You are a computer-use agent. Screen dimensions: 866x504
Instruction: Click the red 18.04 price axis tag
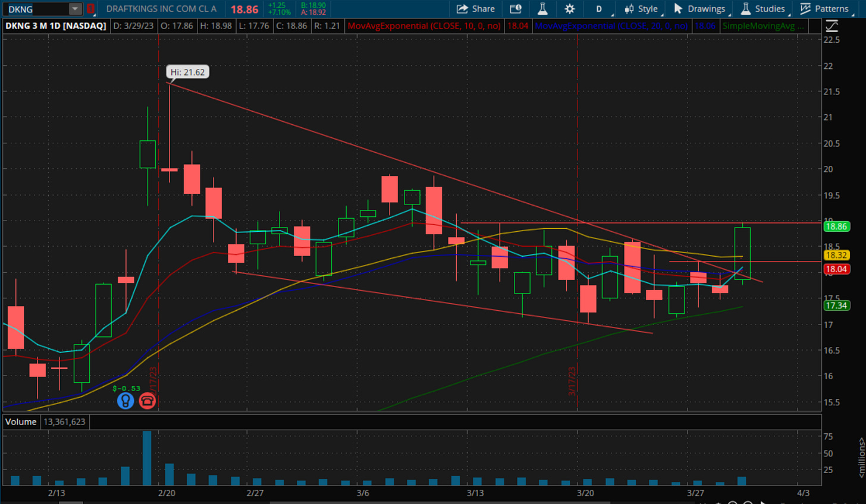pos(836,269)
